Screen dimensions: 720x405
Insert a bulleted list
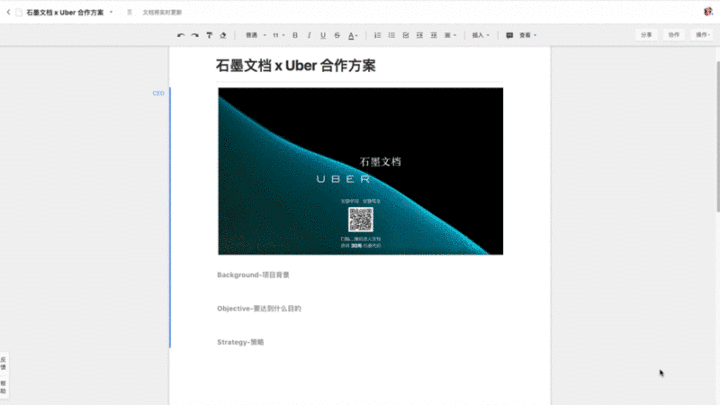[392, 35]
